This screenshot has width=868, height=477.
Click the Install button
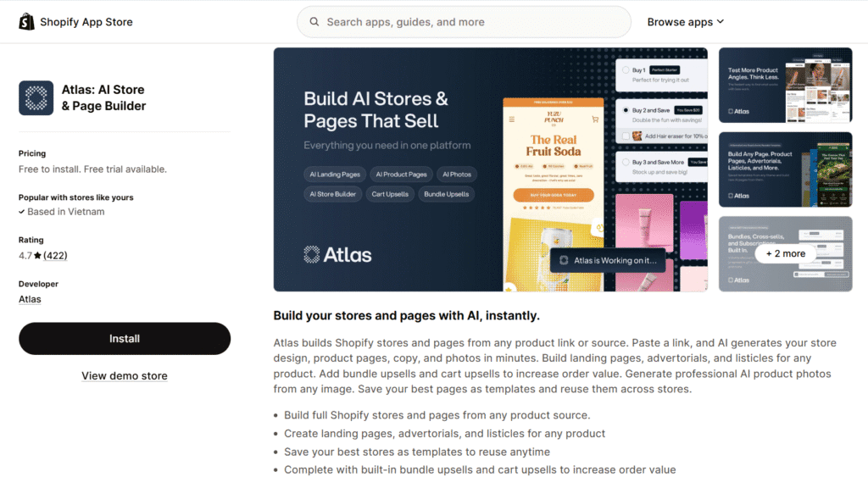tap(125, 339)
